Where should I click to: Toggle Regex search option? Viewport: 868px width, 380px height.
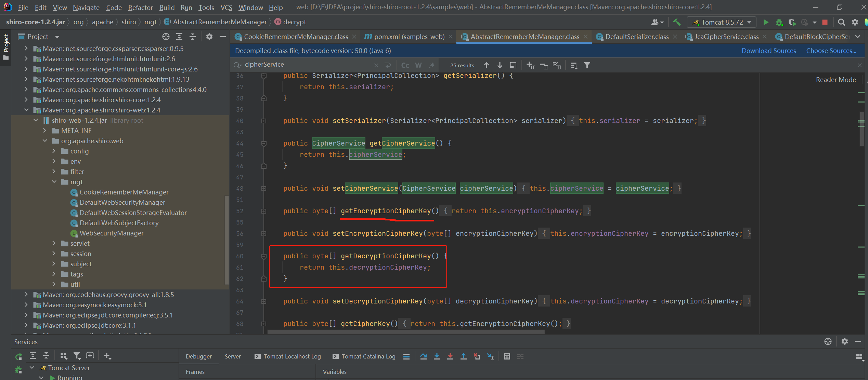click(x=432, y=65)
